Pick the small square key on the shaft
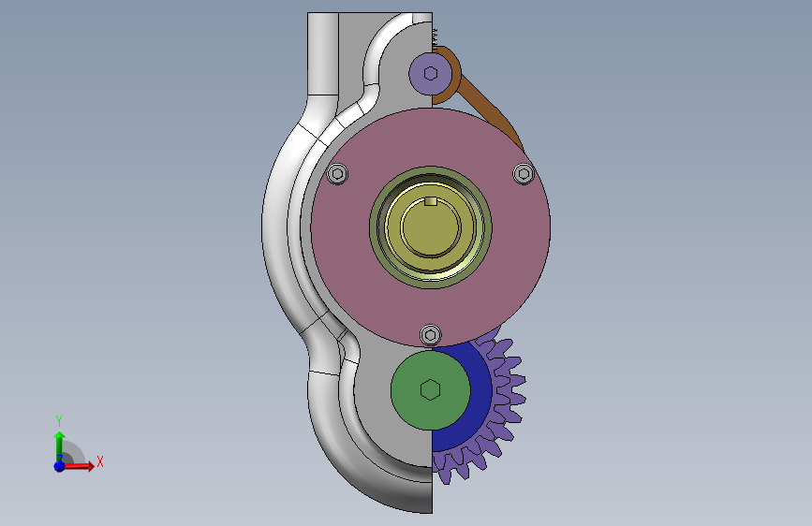 pyautogui.click(x=431, y=201)
